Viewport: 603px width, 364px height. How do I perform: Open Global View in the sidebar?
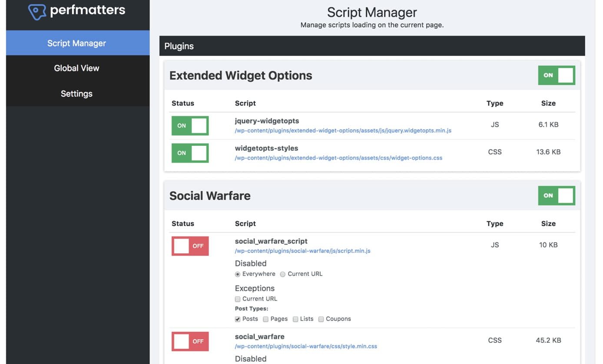pyautogui.click(x=76, y=68)
